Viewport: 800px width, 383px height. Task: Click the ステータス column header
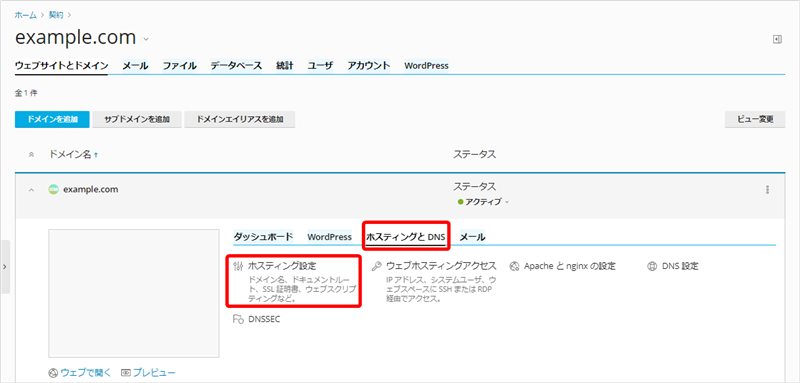(x=474, y=154)
